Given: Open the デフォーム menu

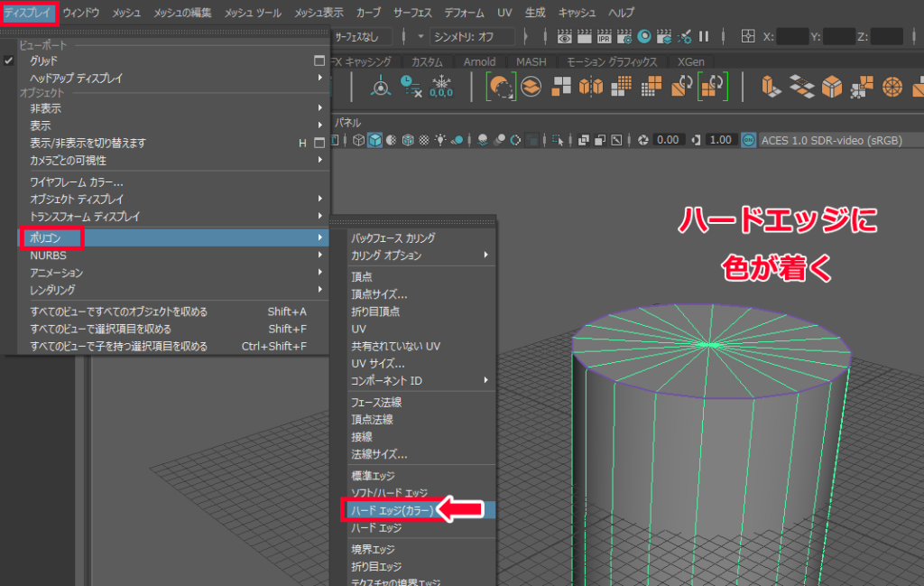Looking at the screenshot, I should coord(465,13).
